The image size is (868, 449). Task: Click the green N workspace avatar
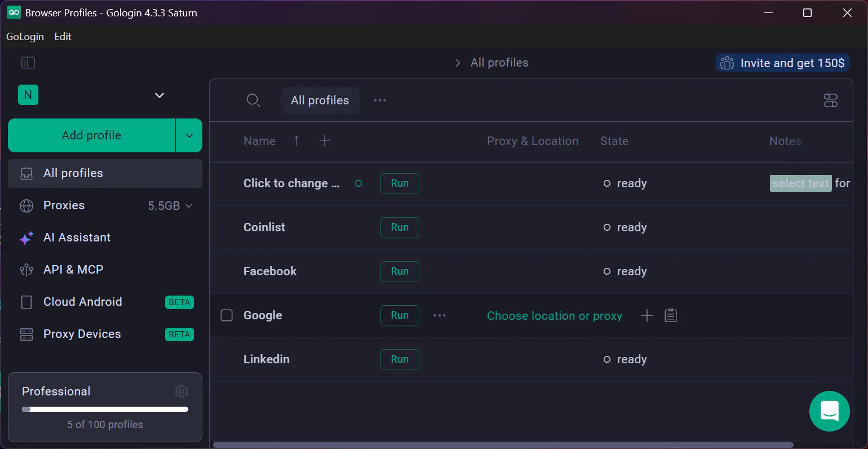point(28,95)
